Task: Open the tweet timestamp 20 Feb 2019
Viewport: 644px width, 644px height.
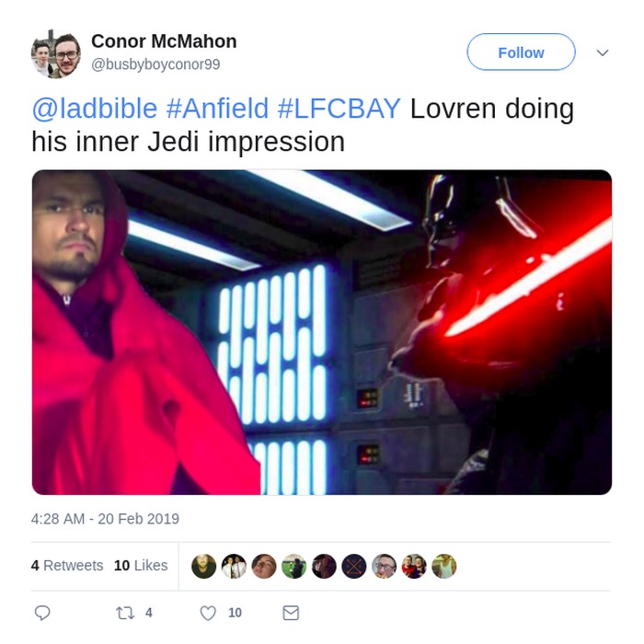Action: (x=105, y=519)
